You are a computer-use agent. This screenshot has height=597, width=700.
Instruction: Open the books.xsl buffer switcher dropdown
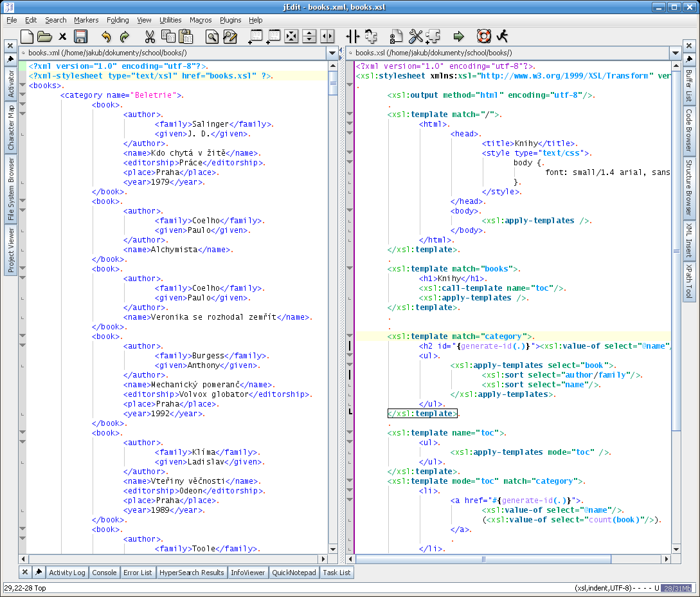pos(676,53)
